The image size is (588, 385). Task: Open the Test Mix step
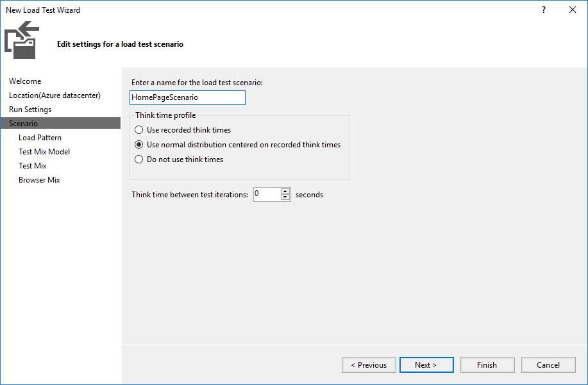point(33,165)
